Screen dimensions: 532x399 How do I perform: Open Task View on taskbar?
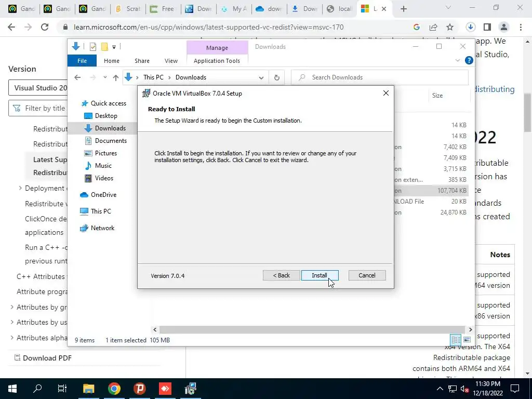[62, 389]
